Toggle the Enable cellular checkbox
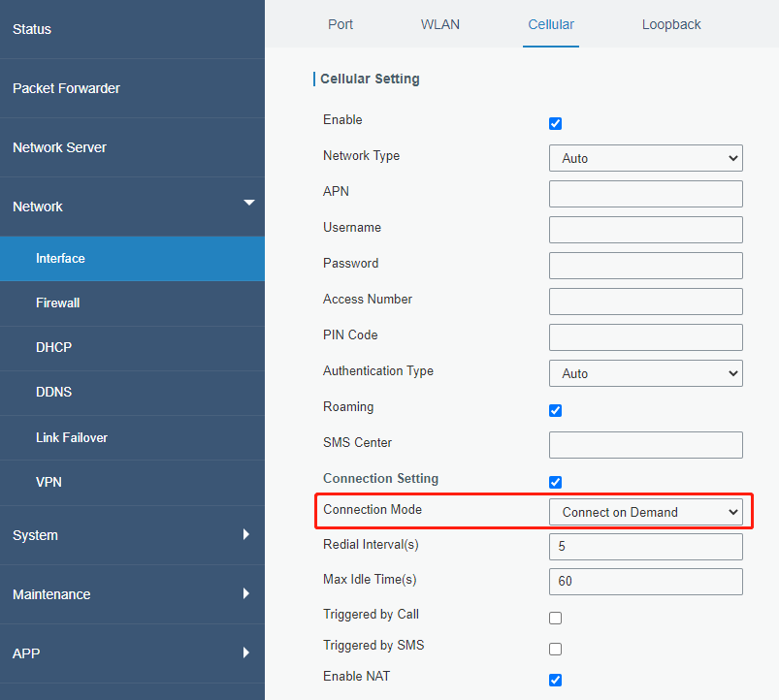Screen dimensions: 779x700 555,123
